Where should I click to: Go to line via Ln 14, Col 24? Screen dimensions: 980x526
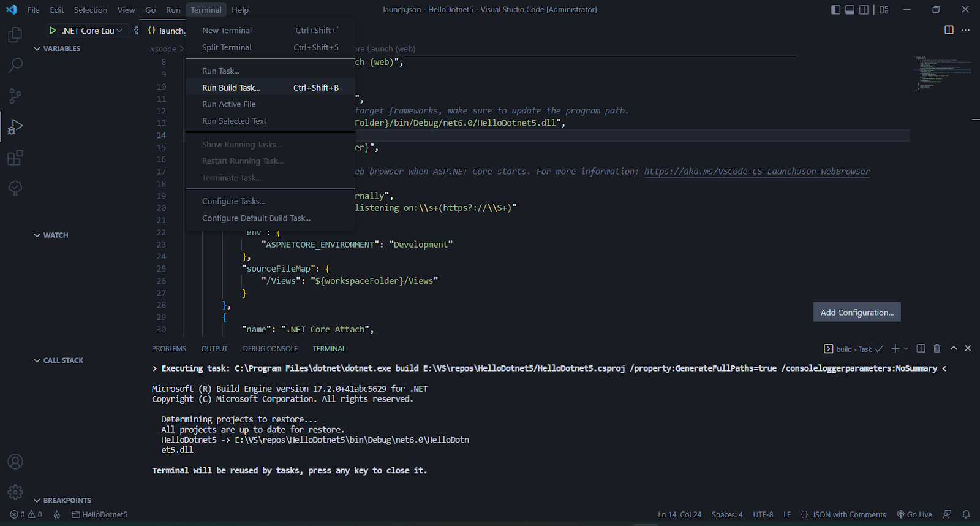[680, 514]
